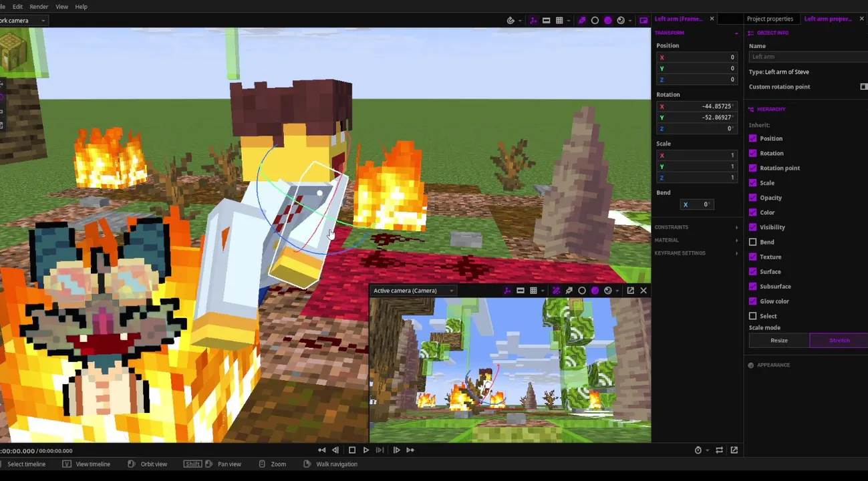Open the Edit menu
The width and height of the screenshot is (868, 481).
tap(17, 7)
